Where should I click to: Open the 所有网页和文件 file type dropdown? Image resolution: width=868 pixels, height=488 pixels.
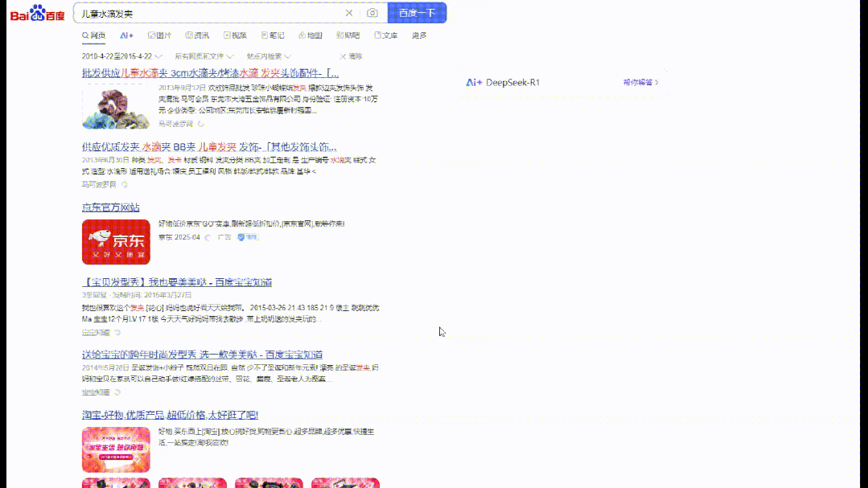coord(204,56)
